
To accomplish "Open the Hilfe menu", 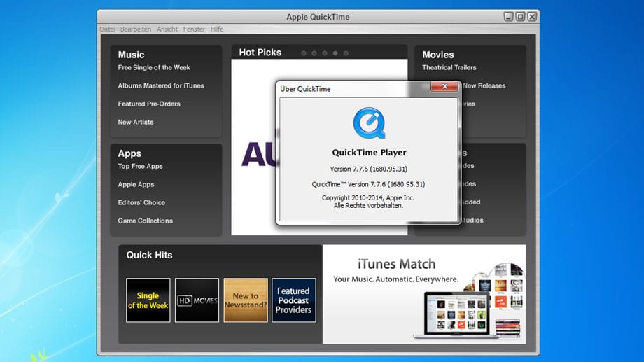I will point(217,29).
